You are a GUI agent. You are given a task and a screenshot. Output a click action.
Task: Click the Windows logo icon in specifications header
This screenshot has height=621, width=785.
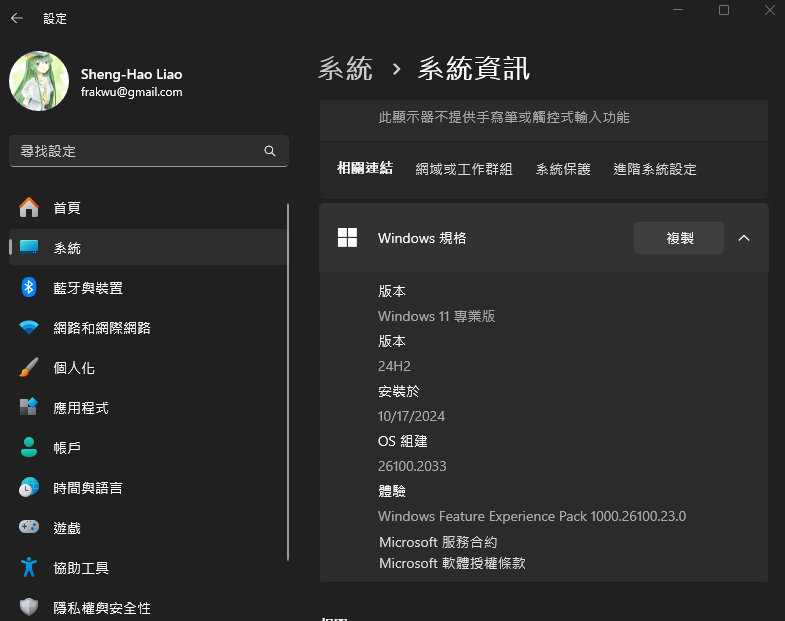(x=347, y=237)
